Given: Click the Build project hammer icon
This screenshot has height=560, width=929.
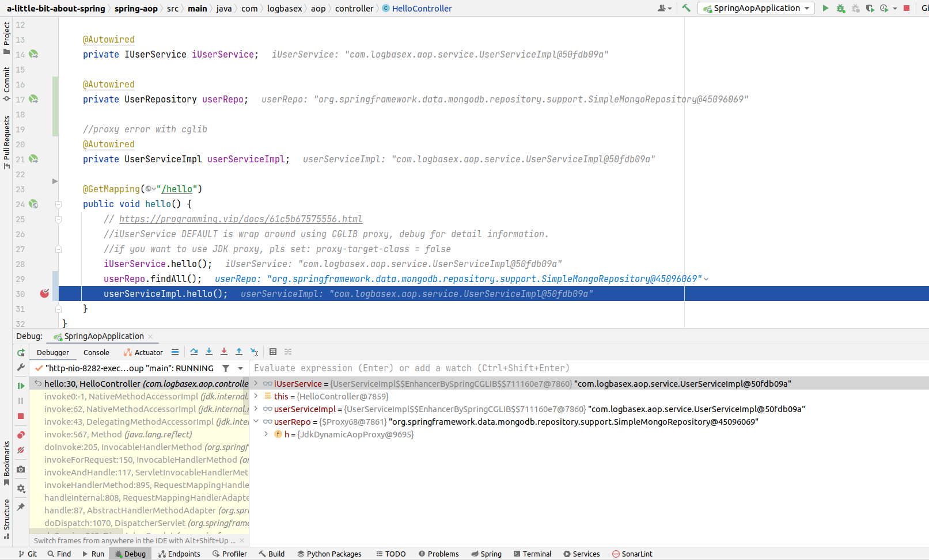Looking at the screenshot, I should pyautogui.click(x=686, y=8).
